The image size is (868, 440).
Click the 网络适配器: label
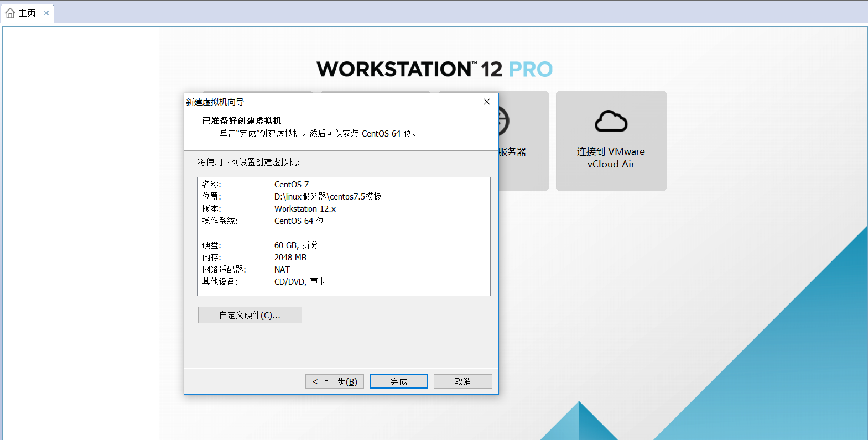(224, 270)
